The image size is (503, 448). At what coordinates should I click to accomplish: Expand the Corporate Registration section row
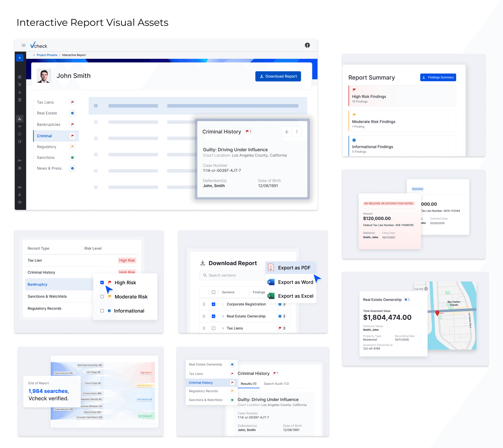(223, 304)
